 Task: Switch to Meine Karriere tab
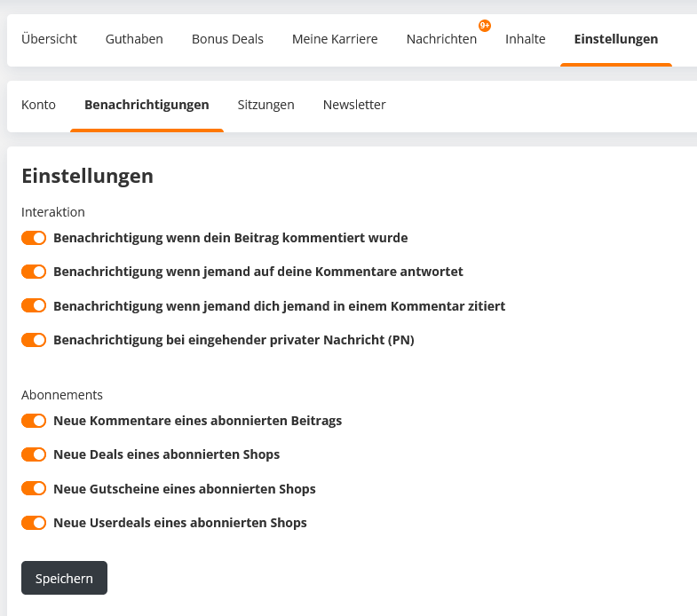coord(335,39)
